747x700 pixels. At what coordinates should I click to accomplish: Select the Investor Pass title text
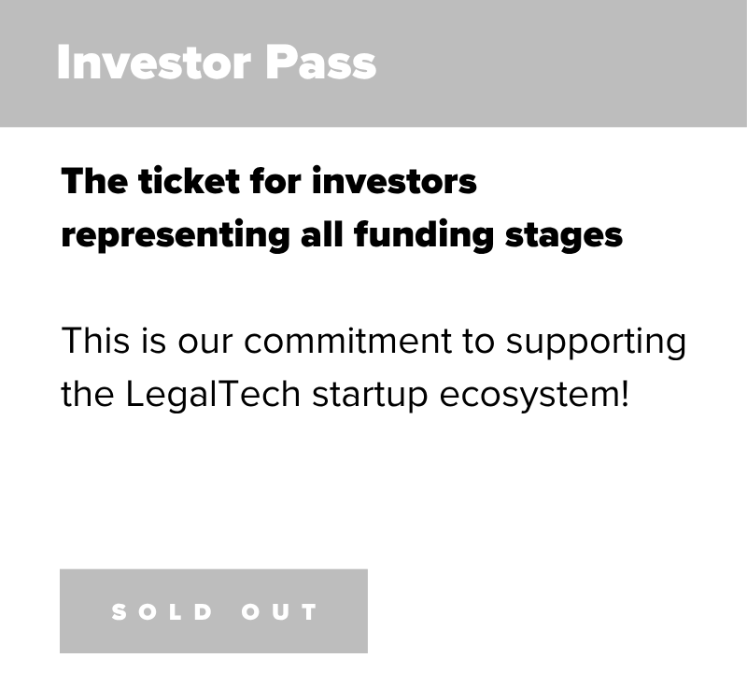217,62
